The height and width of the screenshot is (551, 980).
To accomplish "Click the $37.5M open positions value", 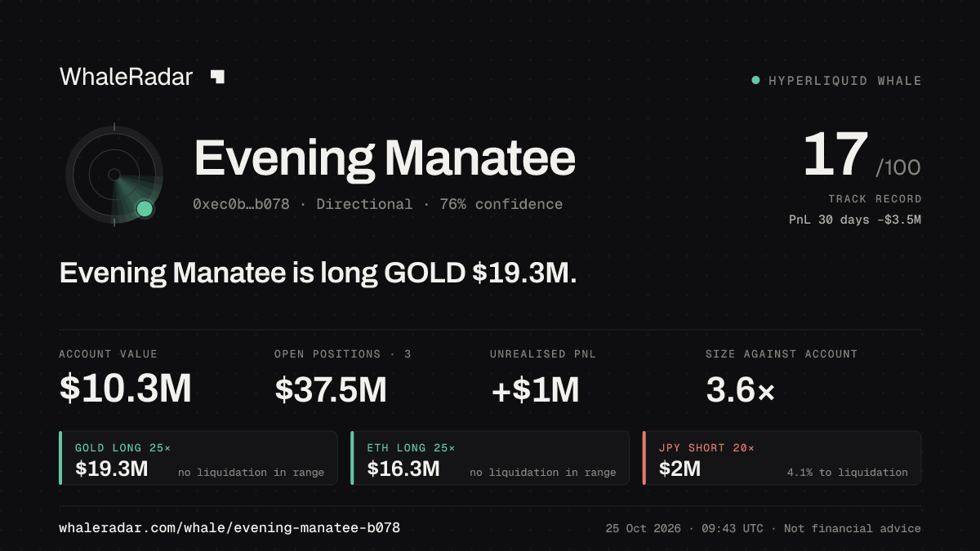I will coord(331,390).
